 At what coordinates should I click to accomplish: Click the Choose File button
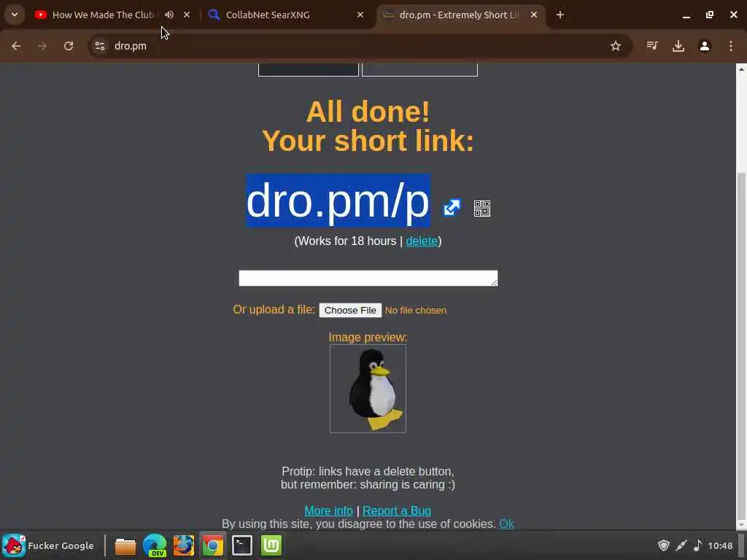pyautogui.click(x=350, y=310)
